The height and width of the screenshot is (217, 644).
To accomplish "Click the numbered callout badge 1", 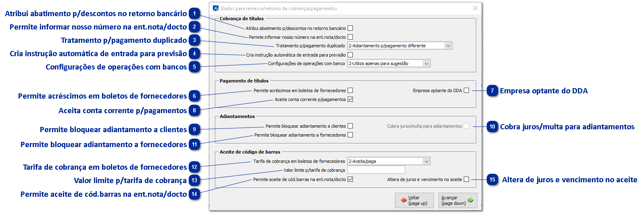I will point(194,14).
